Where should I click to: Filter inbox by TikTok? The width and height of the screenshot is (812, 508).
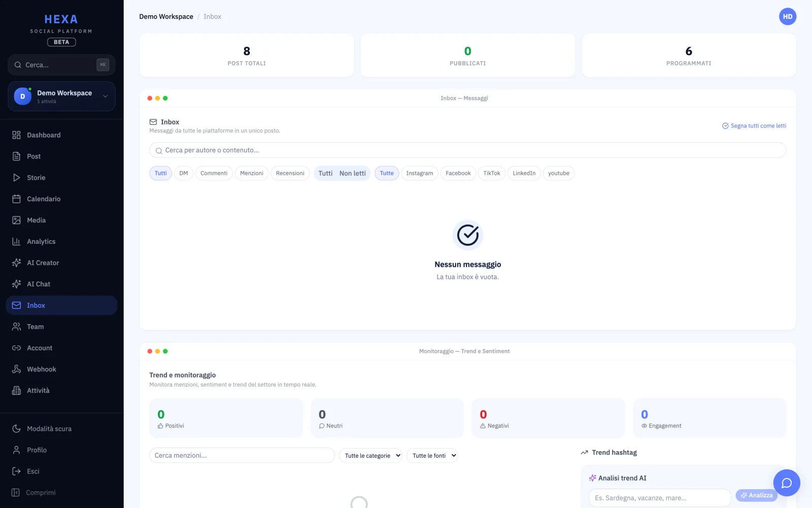point(492,173)
